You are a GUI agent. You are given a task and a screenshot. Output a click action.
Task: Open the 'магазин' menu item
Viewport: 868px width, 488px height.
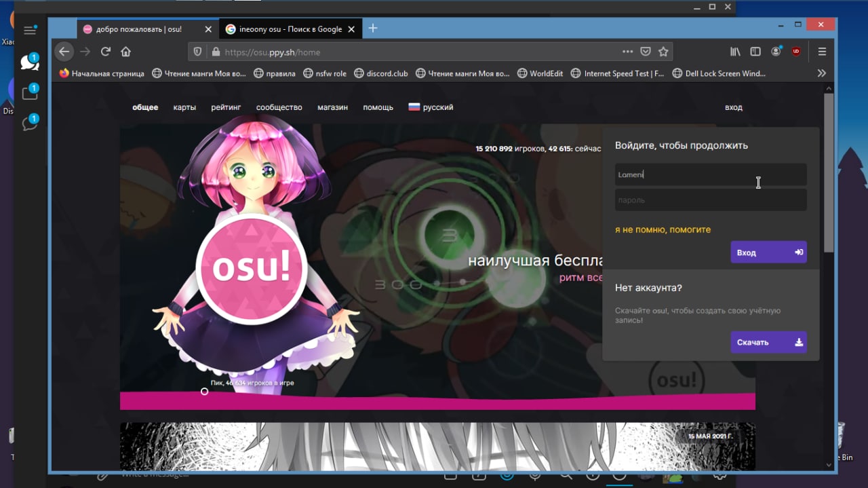pyautogui.click(x=332, y=107)
